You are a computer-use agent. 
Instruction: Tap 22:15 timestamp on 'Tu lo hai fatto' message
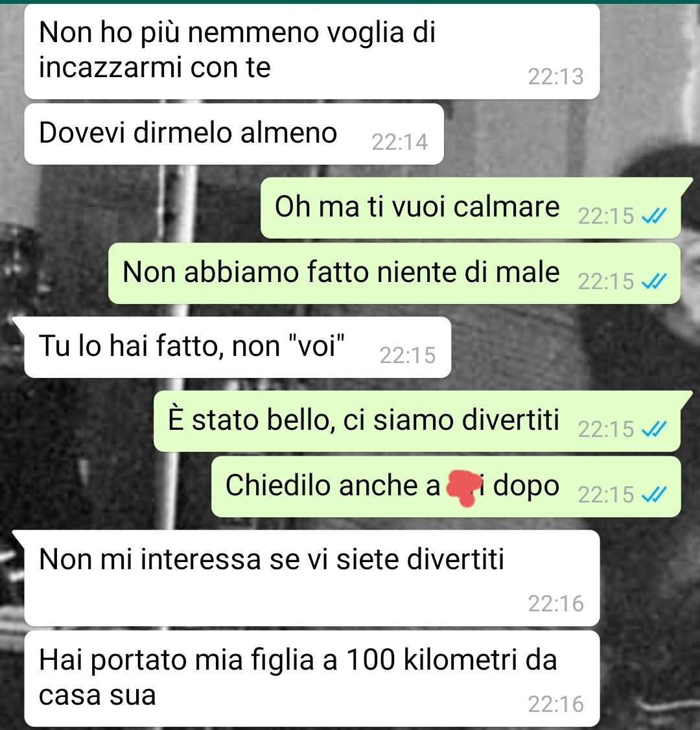[x=407, y=355]
